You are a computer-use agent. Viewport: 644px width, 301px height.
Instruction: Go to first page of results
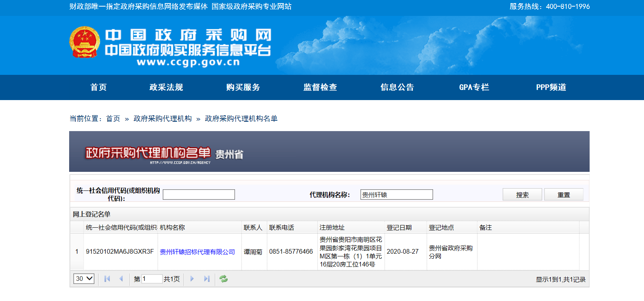click(x=107, y=279)
